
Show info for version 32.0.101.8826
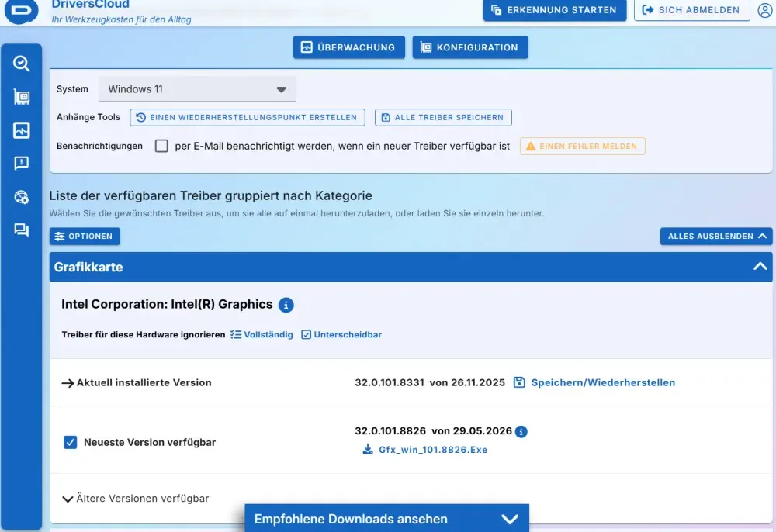[x=521, y=432]
